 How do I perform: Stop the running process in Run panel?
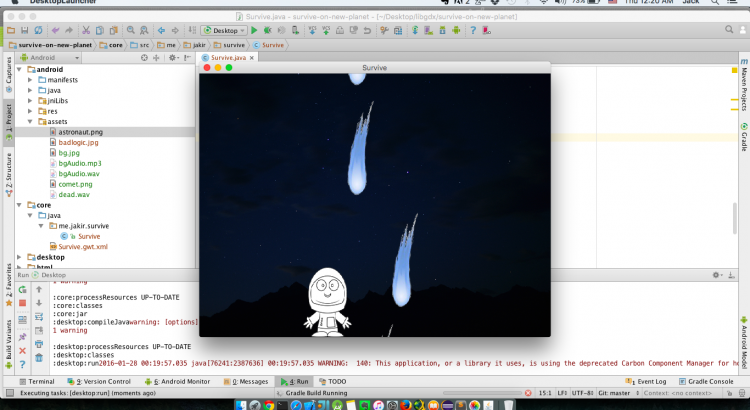click(x=22, y=303)
